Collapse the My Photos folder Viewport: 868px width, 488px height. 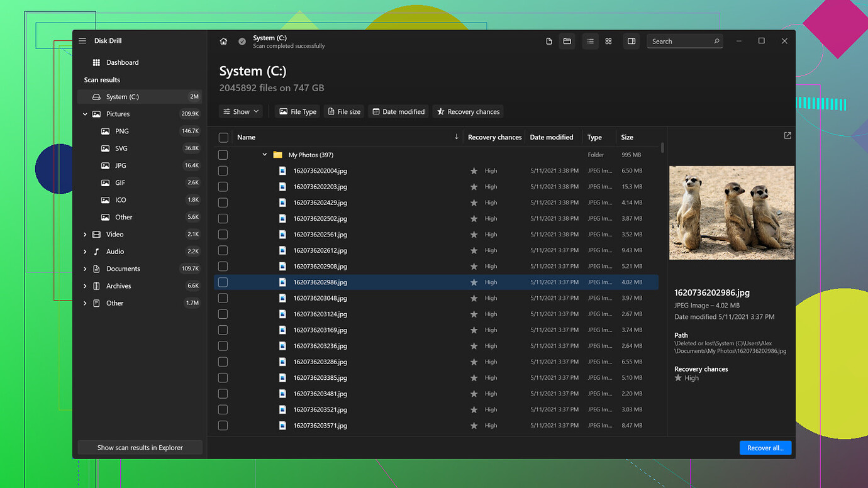265,155
